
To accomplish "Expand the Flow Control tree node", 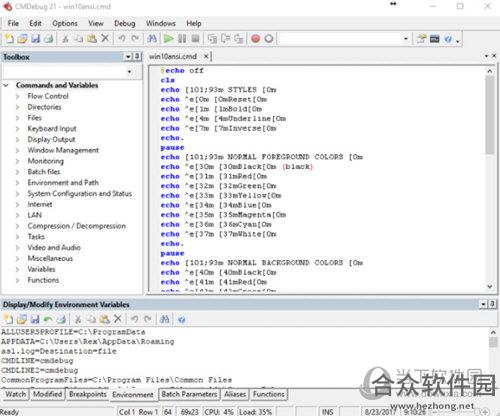I will pos(17,96).
